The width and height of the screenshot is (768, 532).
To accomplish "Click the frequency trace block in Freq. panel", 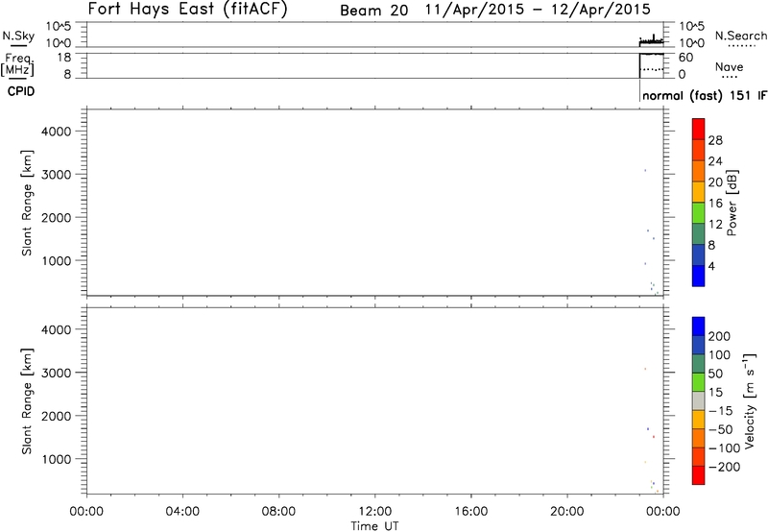I will (652, 65).
